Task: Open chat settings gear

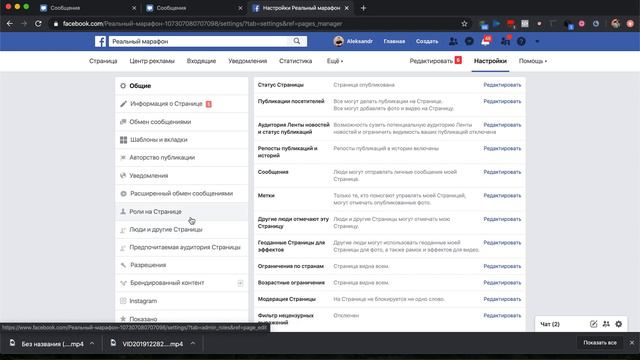Action: pos(619,324)
